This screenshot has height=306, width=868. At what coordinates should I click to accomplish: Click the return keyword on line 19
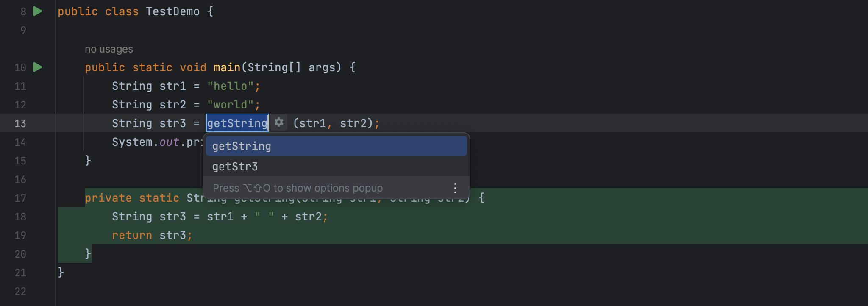tap(132, 235)
